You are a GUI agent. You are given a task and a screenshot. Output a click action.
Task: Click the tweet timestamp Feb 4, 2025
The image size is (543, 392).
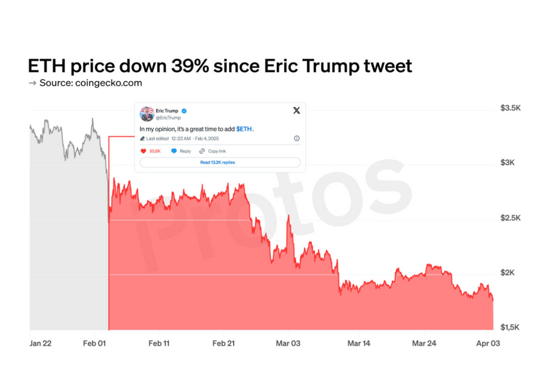coord(207,139)
